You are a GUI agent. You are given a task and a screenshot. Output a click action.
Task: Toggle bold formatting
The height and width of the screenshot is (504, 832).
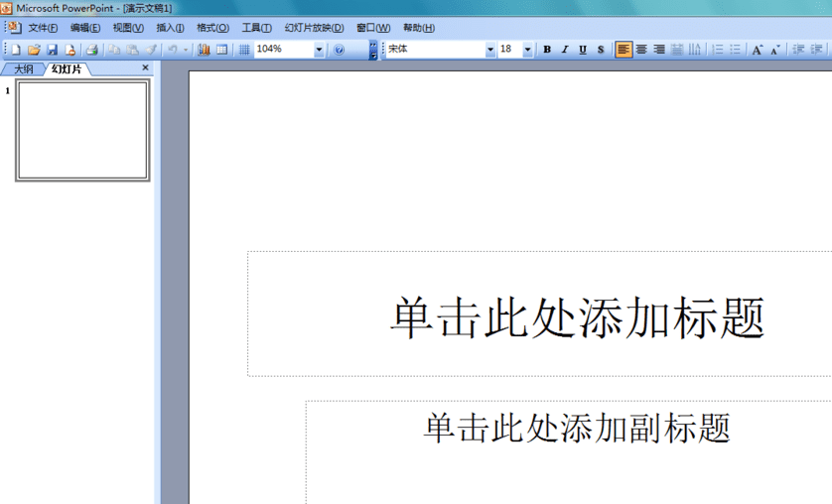click(547, 50)
